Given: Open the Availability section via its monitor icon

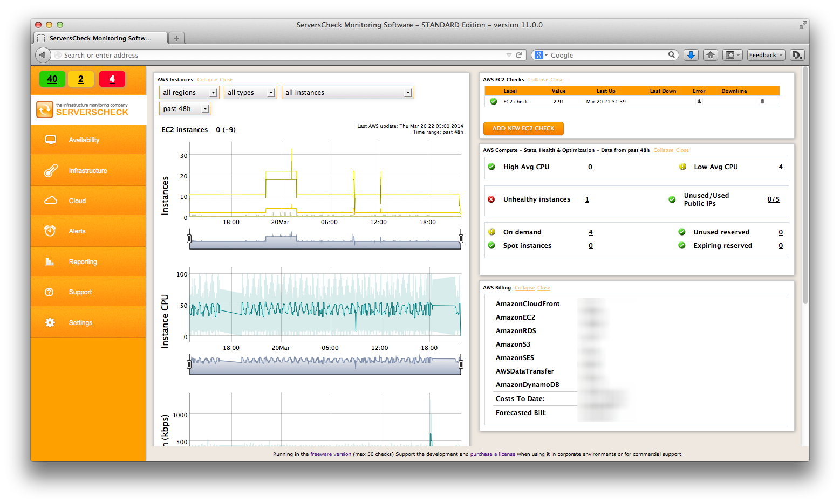Looking at the screenshot, I should point(51,140).
